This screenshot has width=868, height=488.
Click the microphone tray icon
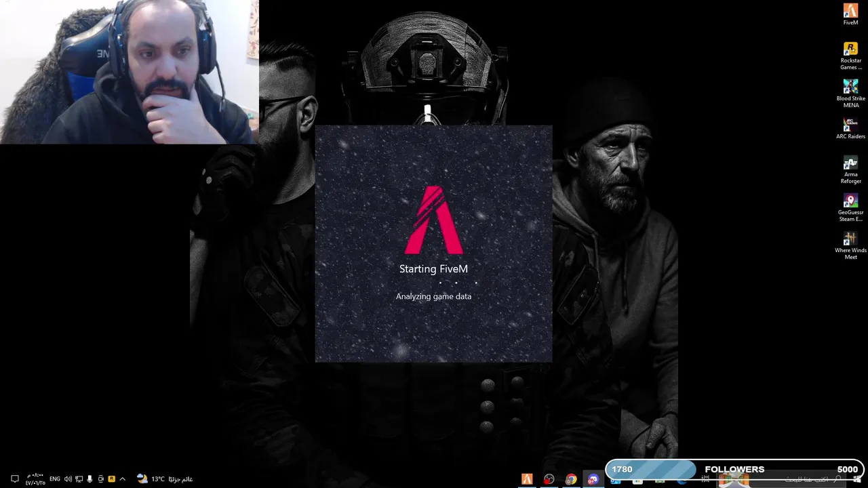point(90,479)
